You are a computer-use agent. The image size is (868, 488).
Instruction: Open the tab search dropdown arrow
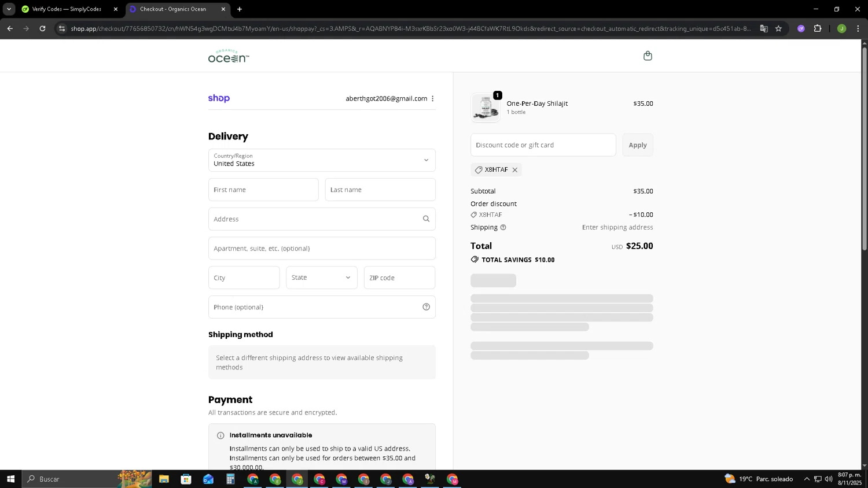click(9, 9)
